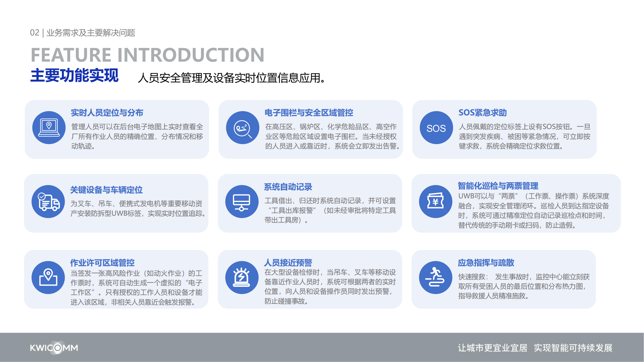644x362 pixels.
Task: Click the alarm siren warning icon
Action: coord(242,278)
